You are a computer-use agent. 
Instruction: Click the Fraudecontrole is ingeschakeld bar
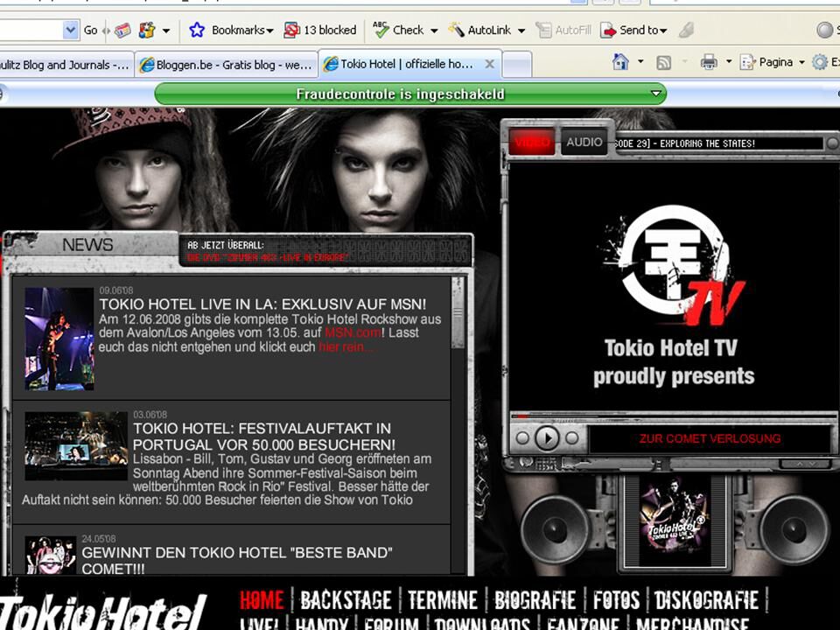point(410,94)
